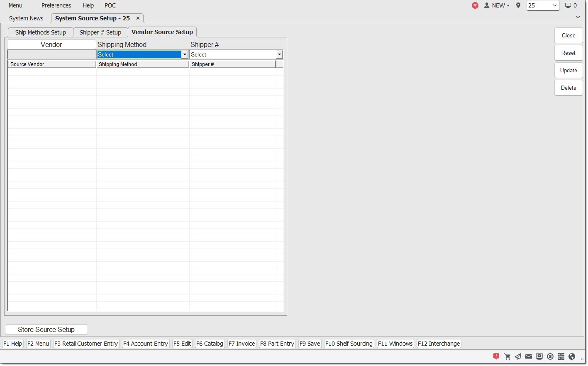The image size is (588, 366).
Task: Open the envelope mail icon
Action: tap(529, 356)
